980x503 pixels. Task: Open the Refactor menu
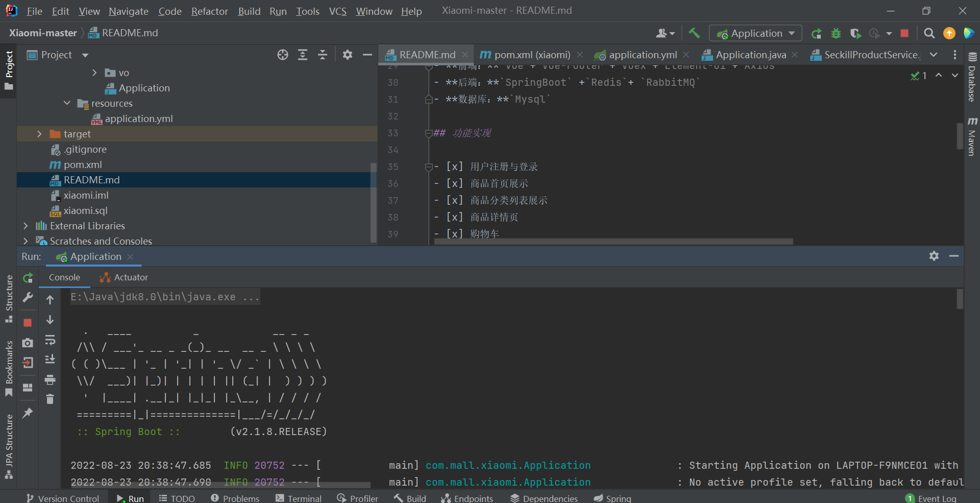(x=209, y=11)
